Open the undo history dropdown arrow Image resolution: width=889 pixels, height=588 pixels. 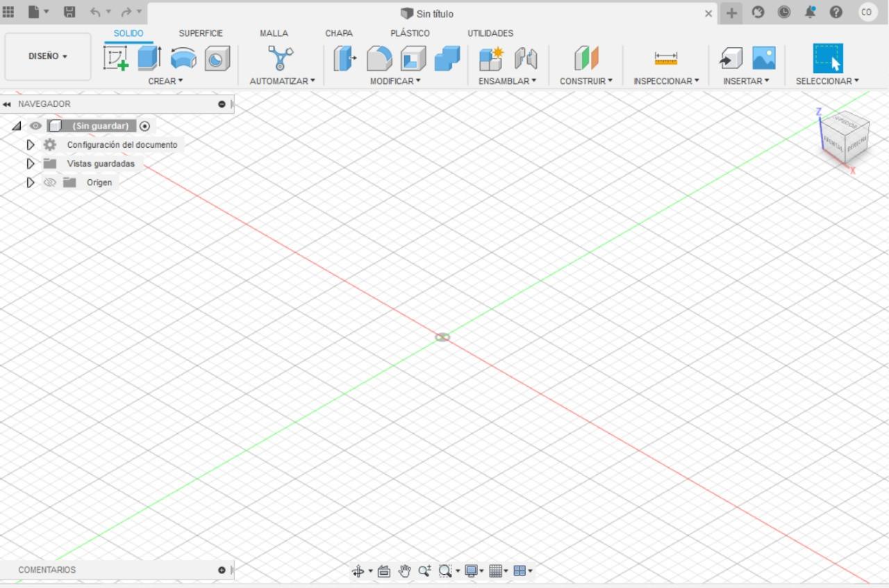[108, 12]
